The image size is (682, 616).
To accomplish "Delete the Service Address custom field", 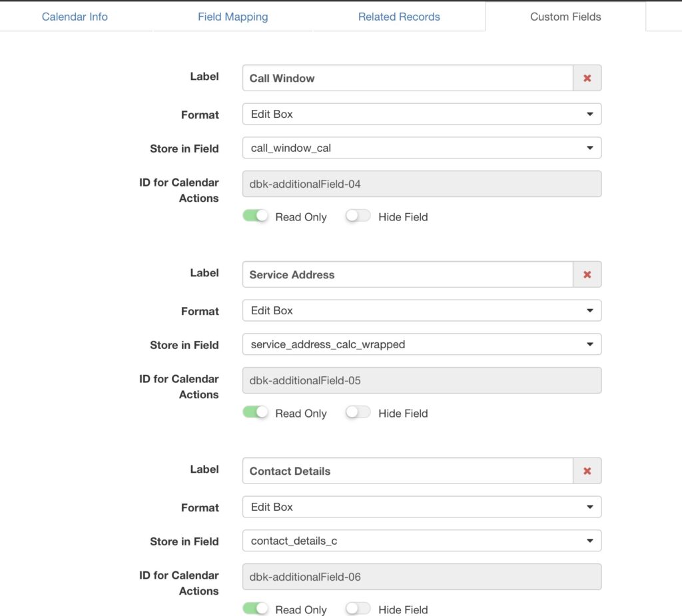I will point(587,274).
